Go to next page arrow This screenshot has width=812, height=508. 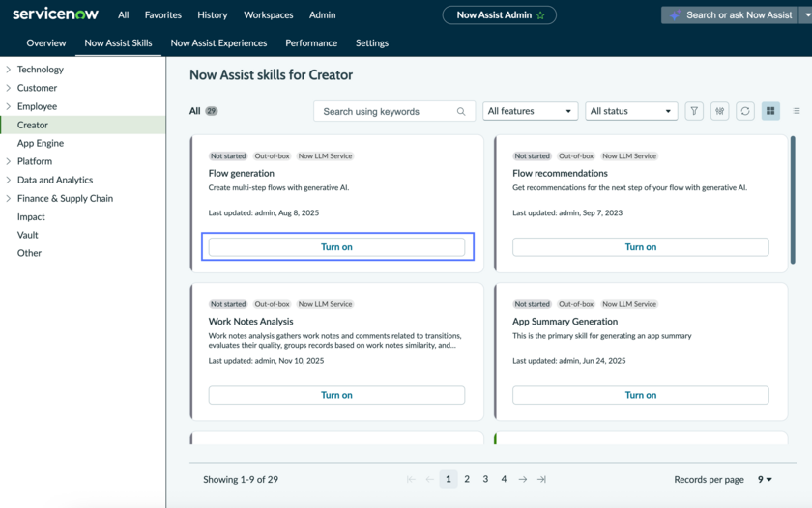click(523, 480)
